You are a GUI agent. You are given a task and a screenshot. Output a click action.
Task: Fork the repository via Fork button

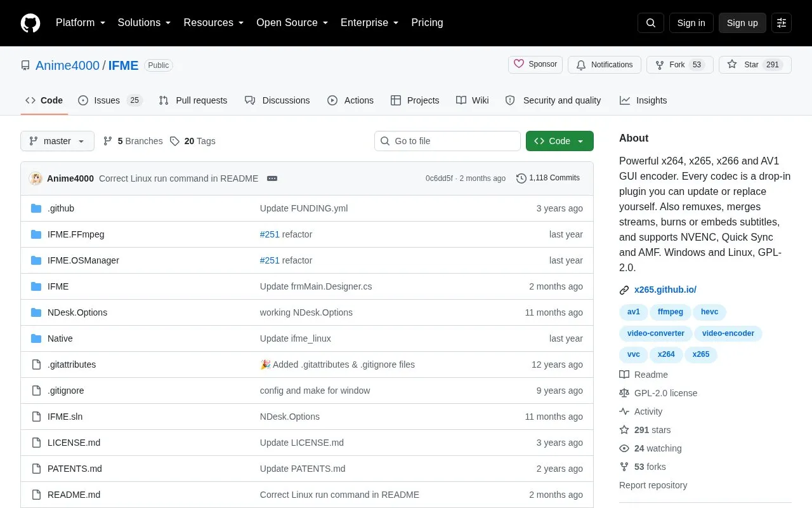coord(680,65)
